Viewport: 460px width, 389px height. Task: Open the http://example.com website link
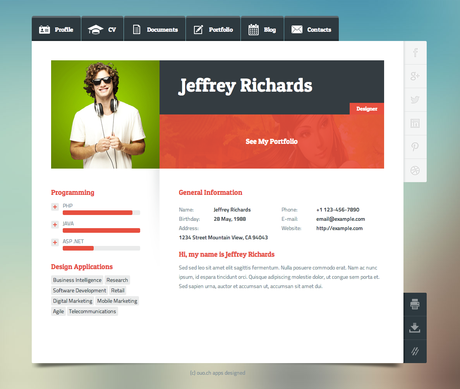[339, 228]
